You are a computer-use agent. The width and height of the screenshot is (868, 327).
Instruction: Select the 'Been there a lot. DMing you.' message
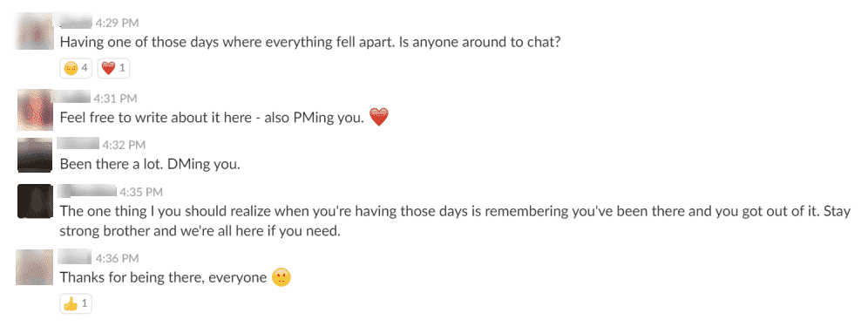pos(150,165)
